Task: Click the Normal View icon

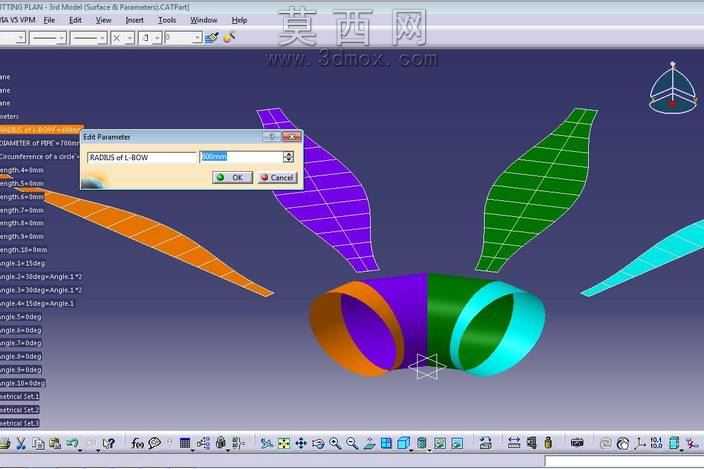Action: click(370, 443)
